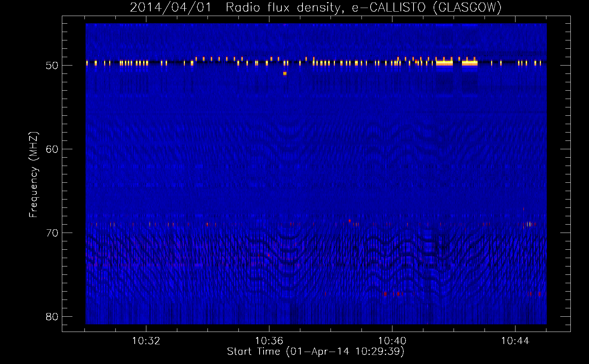Click the "Frequency (MHZ)" y-axis label
Screen dimensions: 589x364
pos(33,174)
